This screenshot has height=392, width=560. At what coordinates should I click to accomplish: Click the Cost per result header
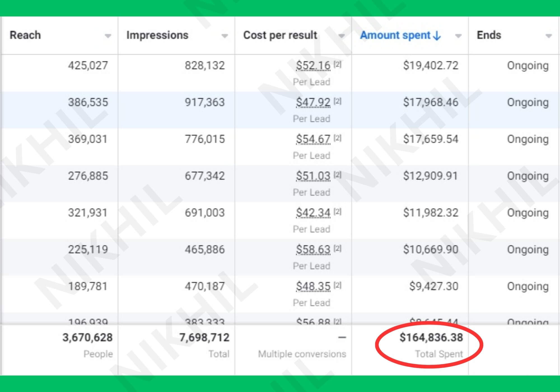tap(280, 35)
